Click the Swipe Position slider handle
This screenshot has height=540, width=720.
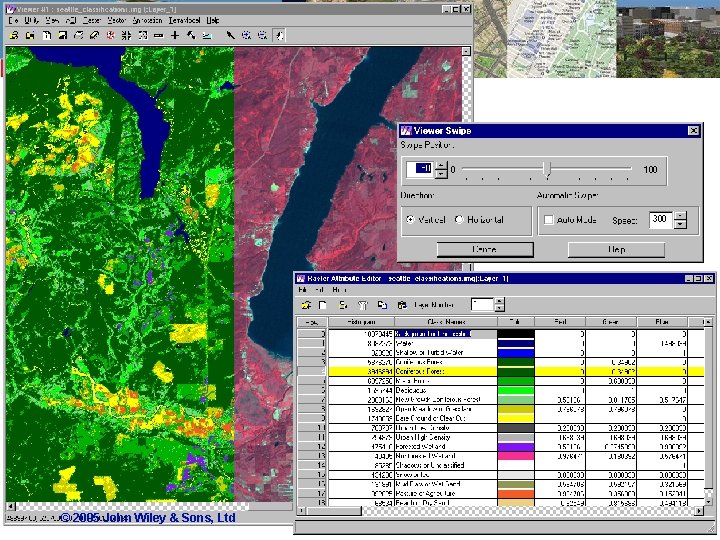point(546,169)
